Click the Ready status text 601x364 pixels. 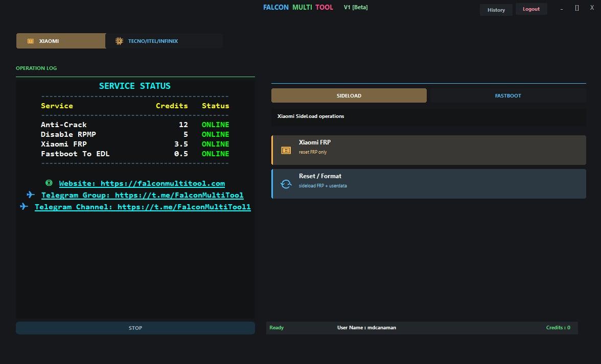point(276,328)
